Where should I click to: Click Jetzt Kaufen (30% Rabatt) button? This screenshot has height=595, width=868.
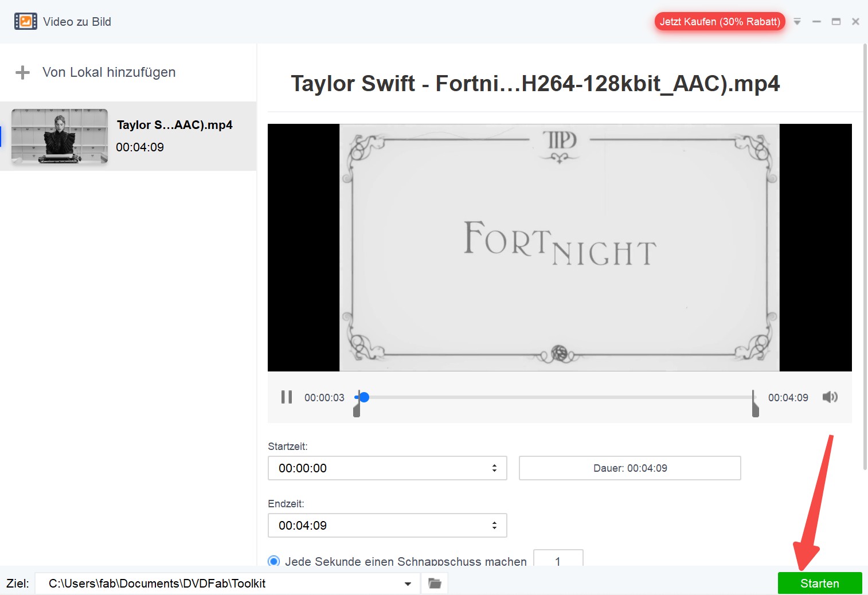pos(720,22)
